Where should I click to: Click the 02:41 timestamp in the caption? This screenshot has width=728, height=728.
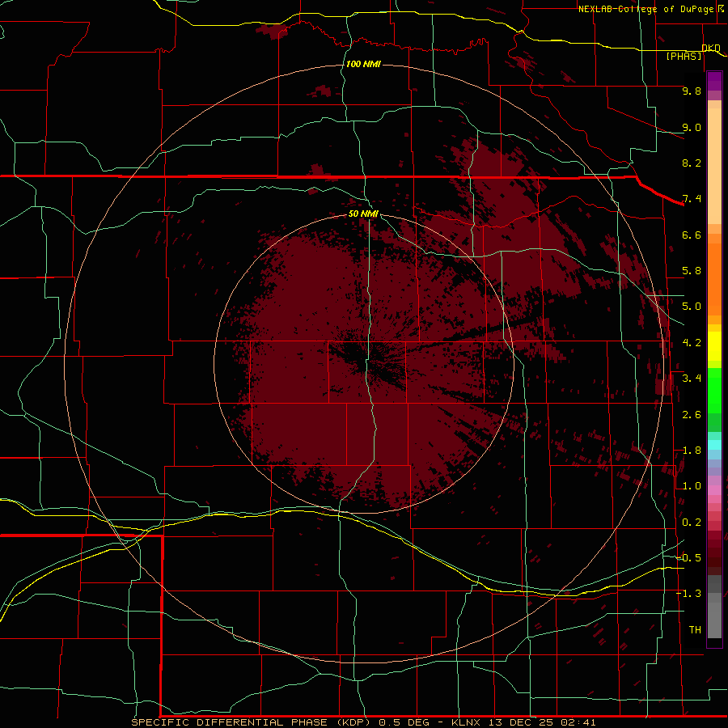tap(578, 722)
